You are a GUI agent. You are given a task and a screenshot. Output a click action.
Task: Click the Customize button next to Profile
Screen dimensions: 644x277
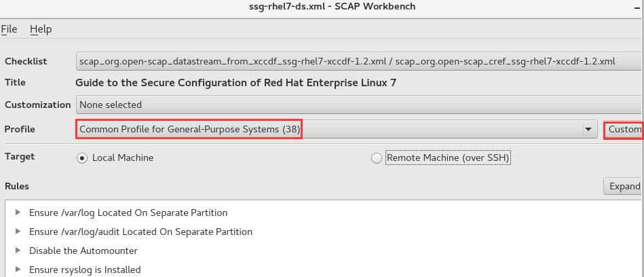coord(624,130)
